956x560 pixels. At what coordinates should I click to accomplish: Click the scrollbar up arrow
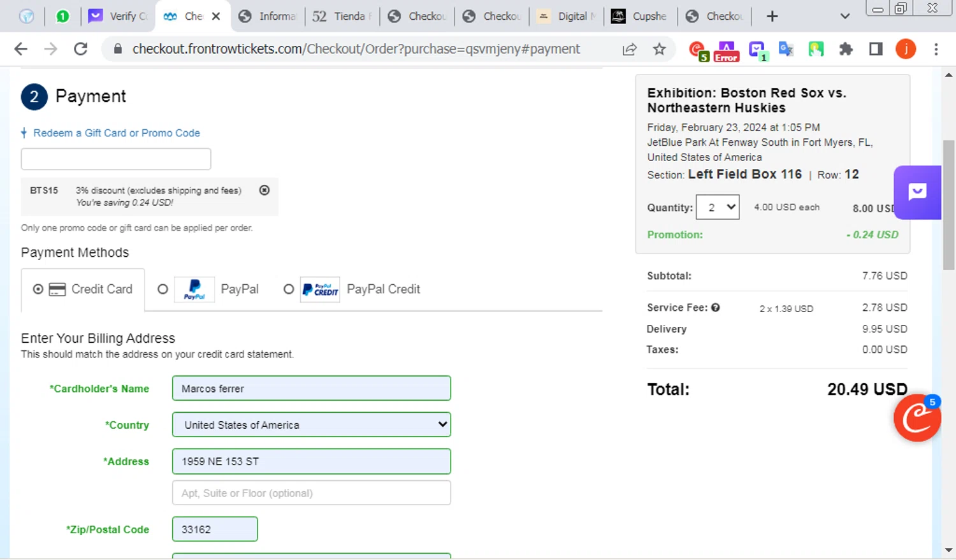pyautogui.click(x=948, y=75)
